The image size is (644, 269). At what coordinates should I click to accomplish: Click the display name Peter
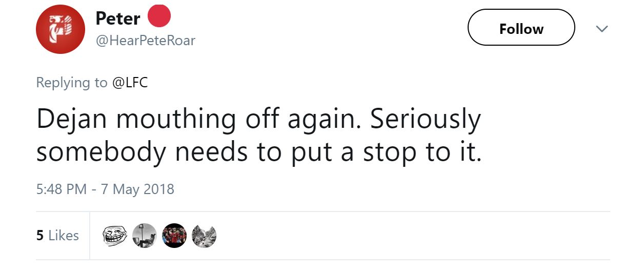point(118,18)
